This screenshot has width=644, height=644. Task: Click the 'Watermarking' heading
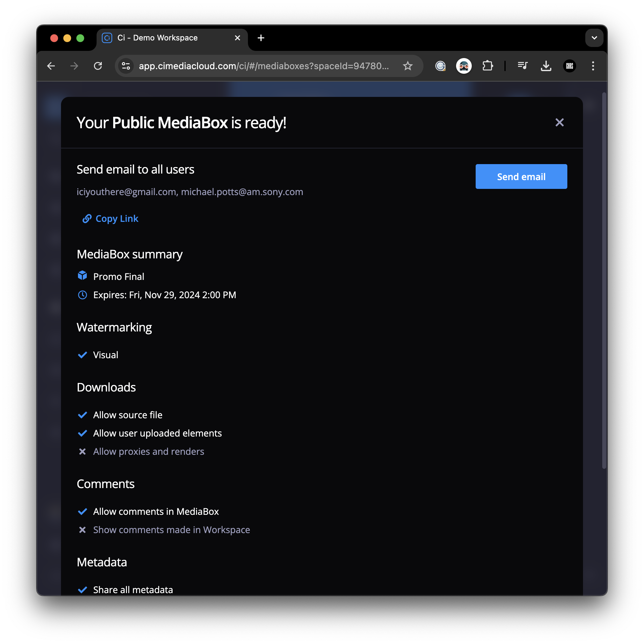[x=114, y=328]
